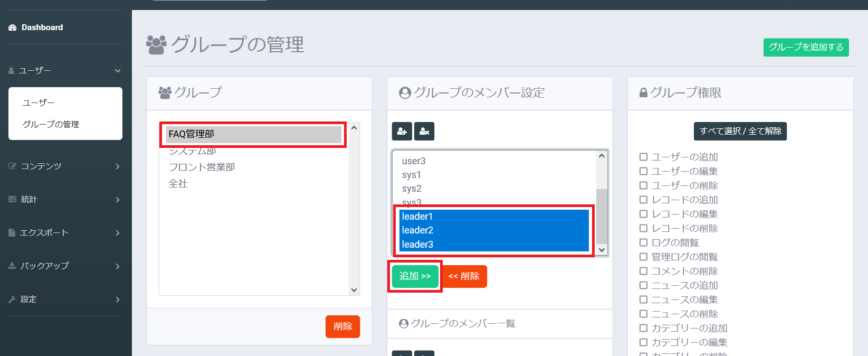Image resolution: width=868 pixels, height=356 pixels.
Task: Select leader3 in the member list
Action: 494,245
